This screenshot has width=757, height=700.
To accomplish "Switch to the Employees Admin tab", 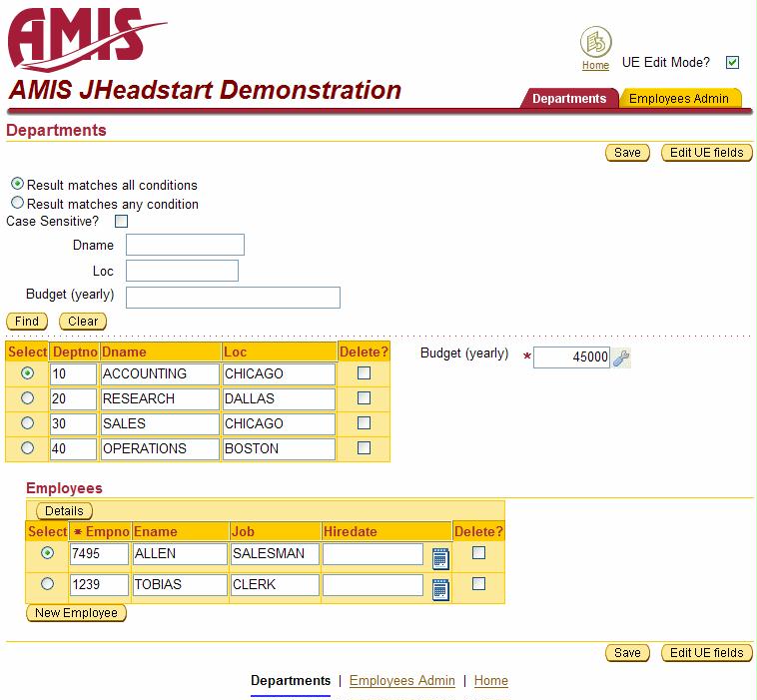I will (x=679, y=99).
